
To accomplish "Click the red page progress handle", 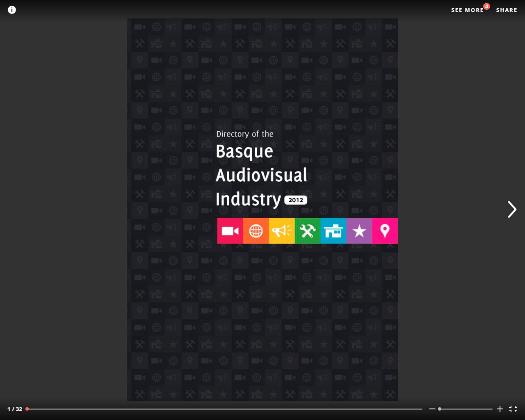I will tap(27, 409).
